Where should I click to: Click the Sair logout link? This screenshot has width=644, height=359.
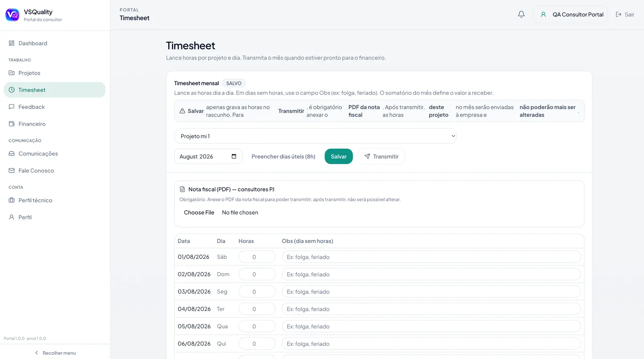pyautogui.click(x=625, y=14)
